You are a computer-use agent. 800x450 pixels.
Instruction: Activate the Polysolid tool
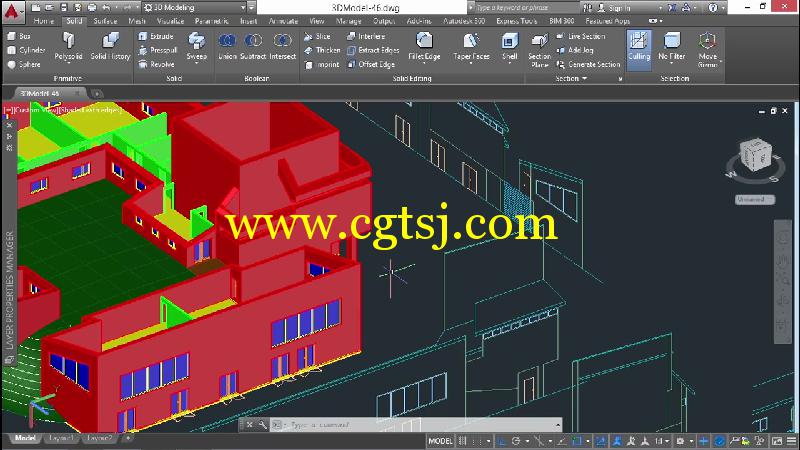tap(68, 47)
